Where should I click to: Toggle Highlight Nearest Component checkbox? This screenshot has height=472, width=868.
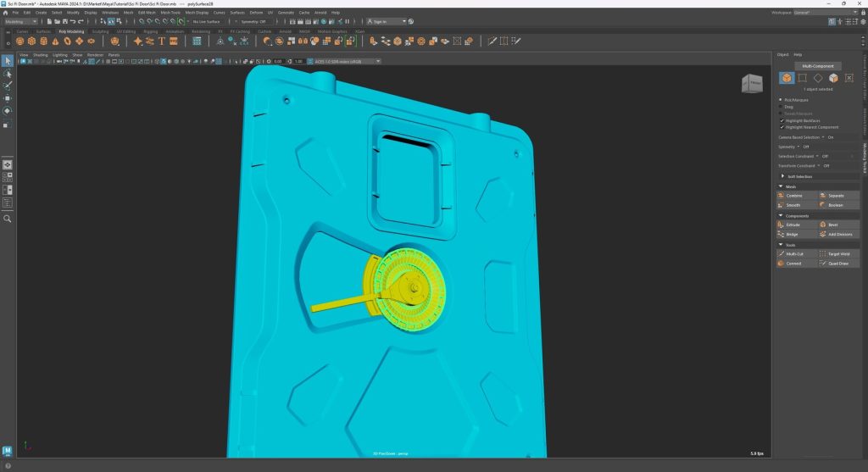(x=782, y=127)
